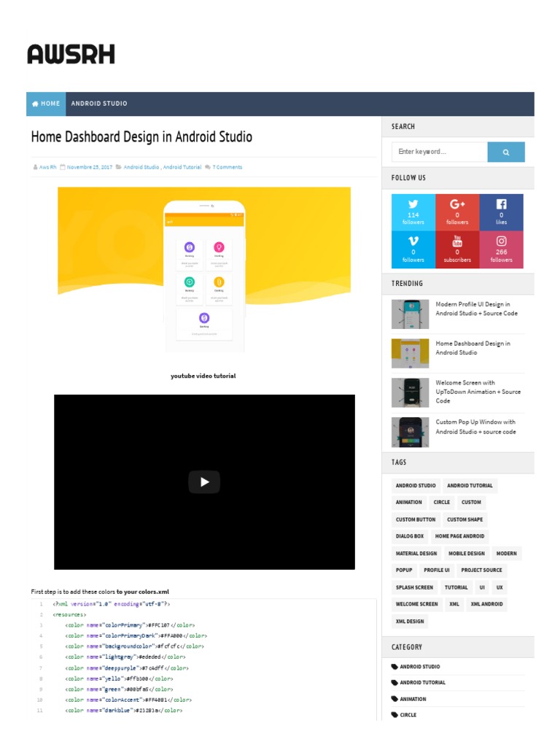The width and height of the screenshot is (560, 747).
Task: Click the Android Tutorial category link
Action: click(x=422, y=683)
